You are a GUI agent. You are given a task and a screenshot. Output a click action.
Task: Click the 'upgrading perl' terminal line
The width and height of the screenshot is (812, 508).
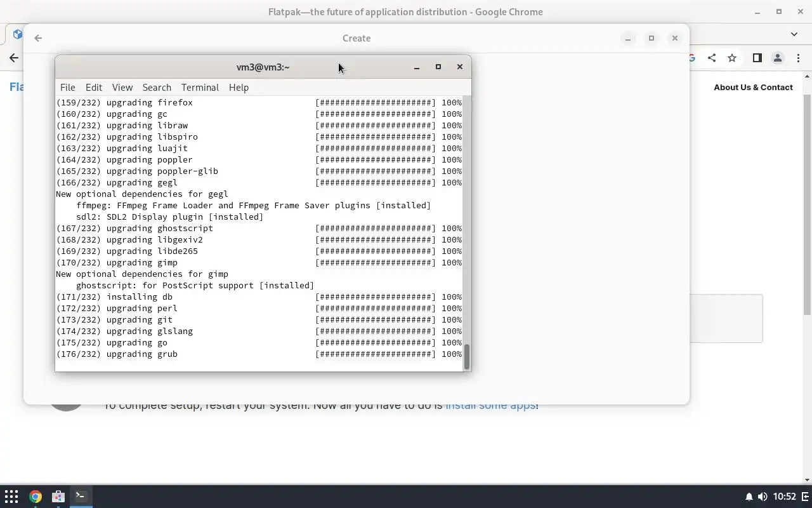(259, 309)
